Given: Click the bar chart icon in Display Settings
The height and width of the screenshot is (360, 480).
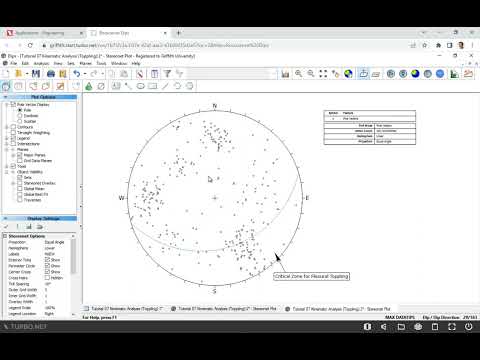Looking at the screenshot, I should pos(29,227).
